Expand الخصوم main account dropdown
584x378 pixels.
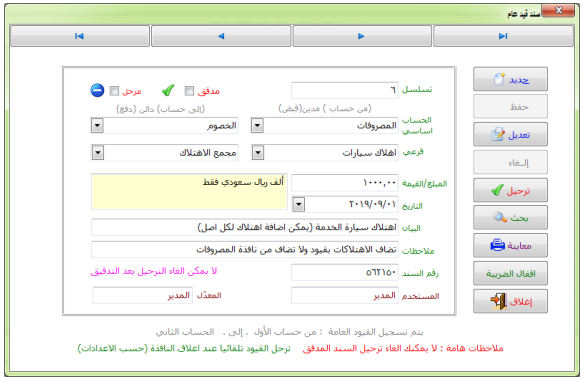98,126
